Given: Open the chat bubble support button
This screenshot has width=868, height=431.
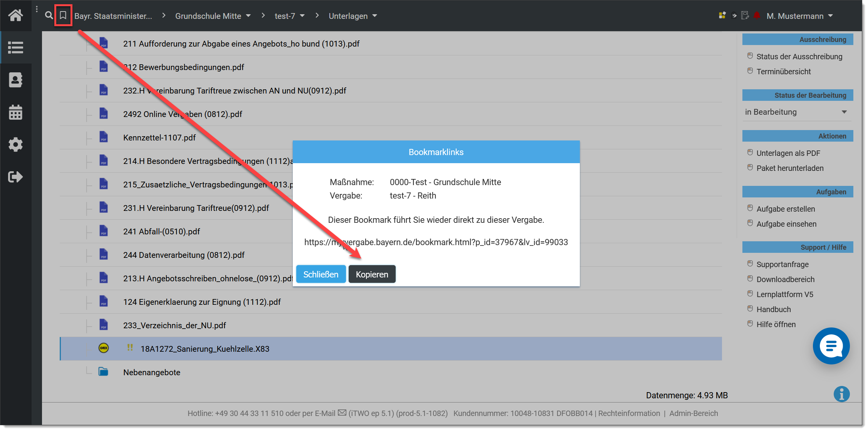Looking at the screenshot, I should coord(831,346).
